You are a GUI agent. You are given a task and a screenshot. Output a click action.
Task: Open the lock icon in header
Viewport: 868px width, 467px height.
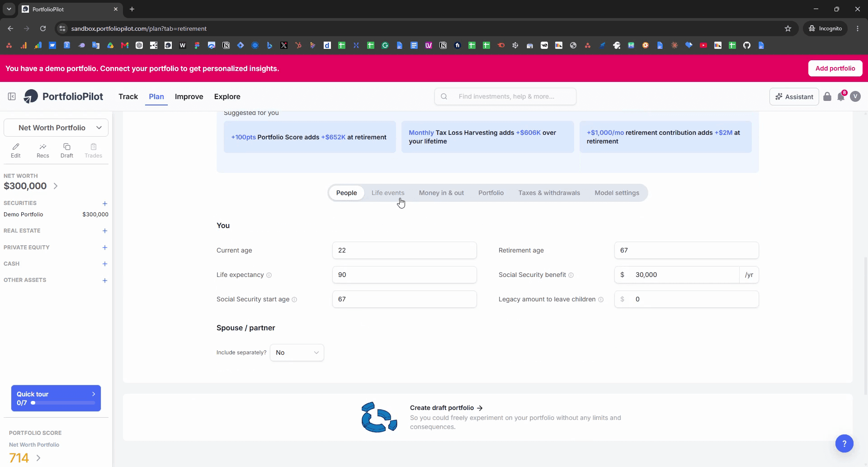pos(827,96)
